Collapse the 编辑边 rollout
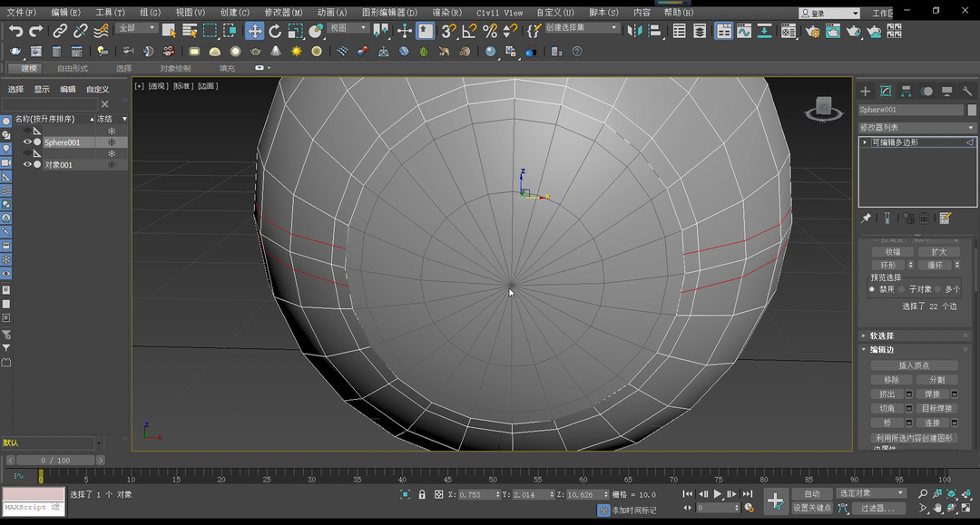This screenshot has width=980, height=525. coord(881,350)
